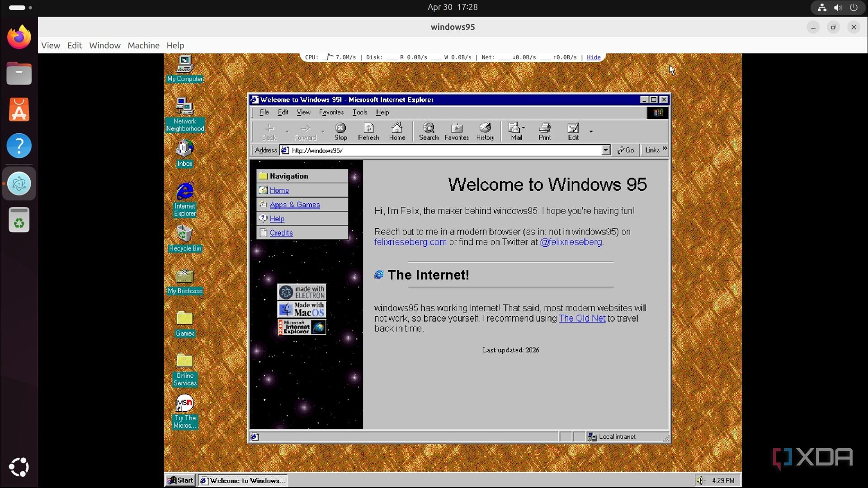Select the Inbox desktop icon

pyautogui.click(x=184, y=153)
